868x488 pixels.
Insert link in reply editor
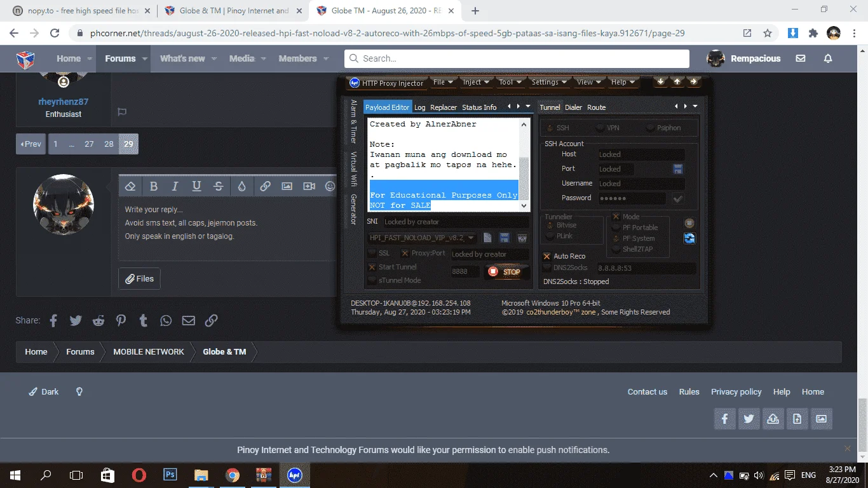click(265, 186)
